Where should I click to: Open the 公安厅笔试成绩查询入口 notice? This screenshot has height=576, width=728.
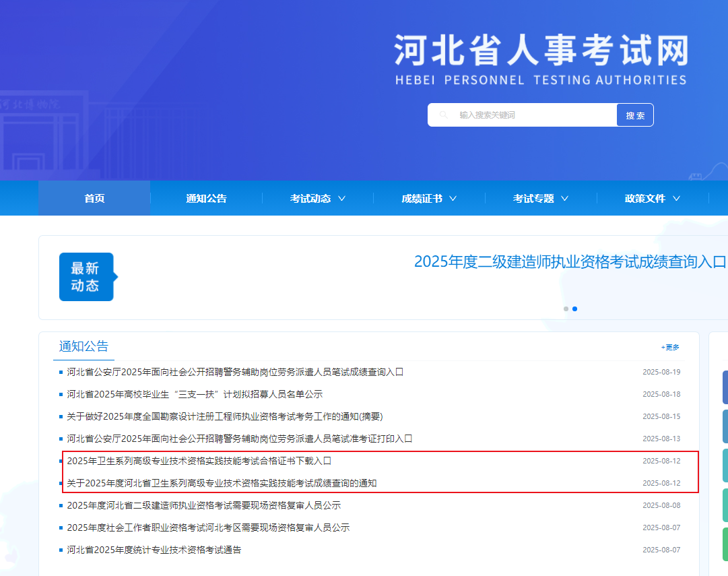point(235,372)
